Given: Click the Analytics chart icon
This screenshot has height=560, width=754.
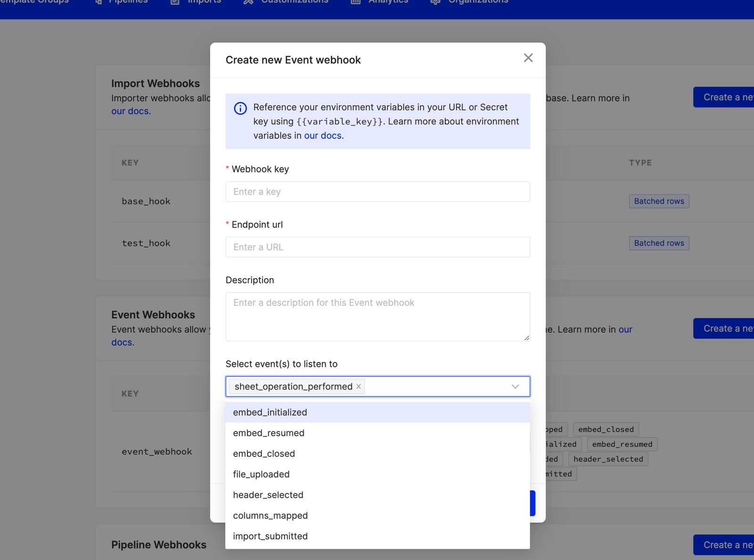Looking at the screenshot, I should tap(355, 2).
